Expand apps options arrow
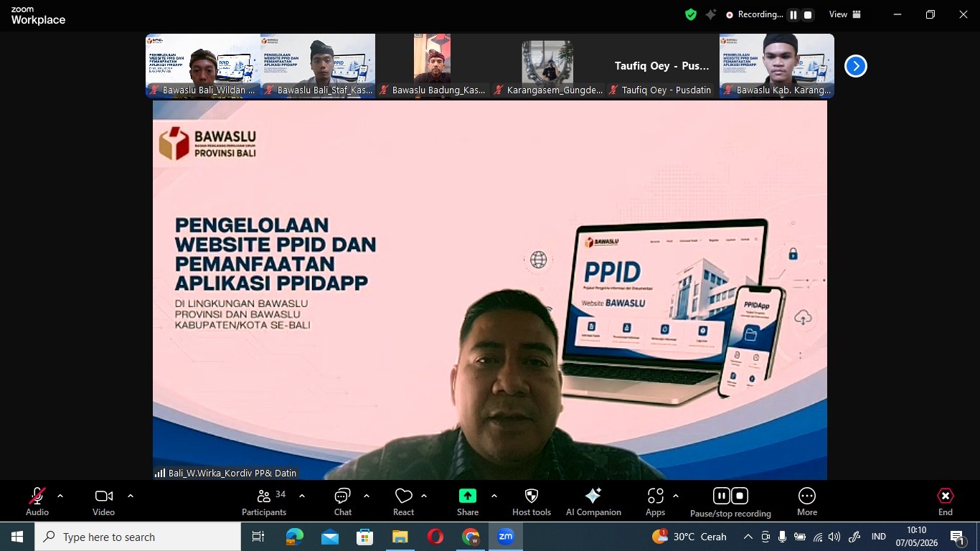The image size is (980, 551). [x=675, y=496]
